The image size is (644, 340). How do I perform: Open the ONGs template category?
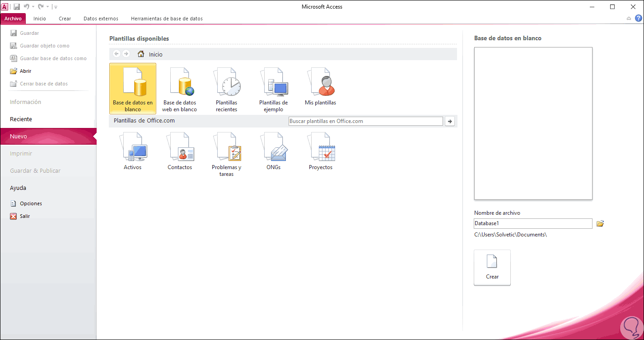(274, 152)
